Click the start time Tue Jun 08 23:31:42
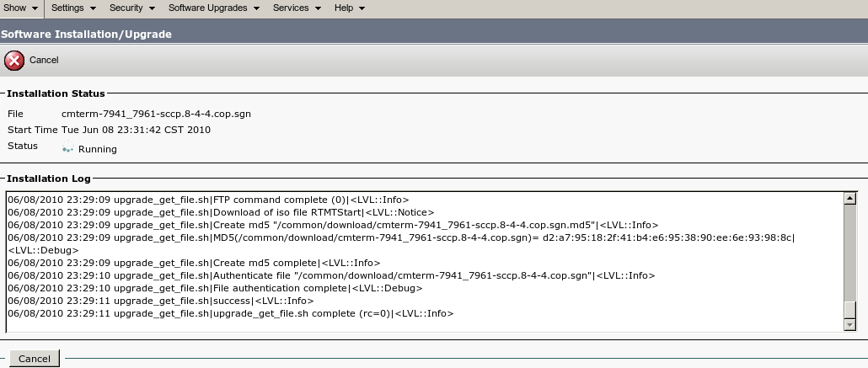868x368 pixels. click(136, 130)
